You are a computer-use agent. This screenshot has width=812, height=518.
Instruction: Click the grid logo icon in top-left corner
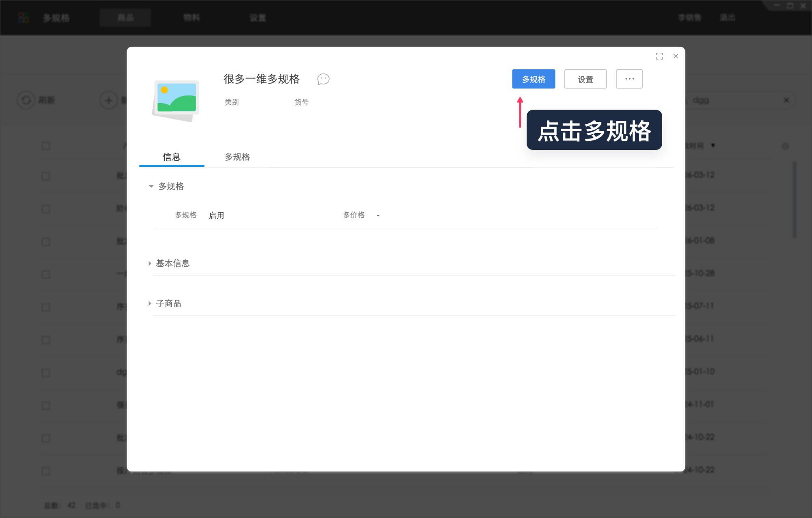click(x=24, y=17)
